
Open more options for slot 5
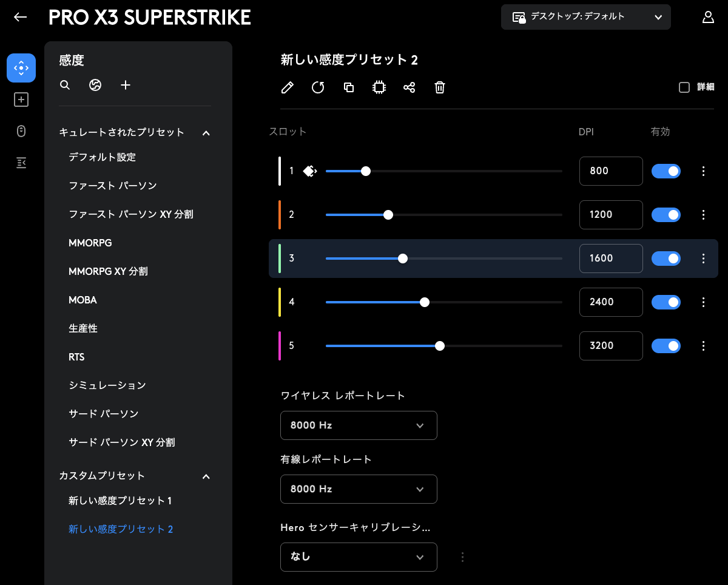(x=704, y=346)
